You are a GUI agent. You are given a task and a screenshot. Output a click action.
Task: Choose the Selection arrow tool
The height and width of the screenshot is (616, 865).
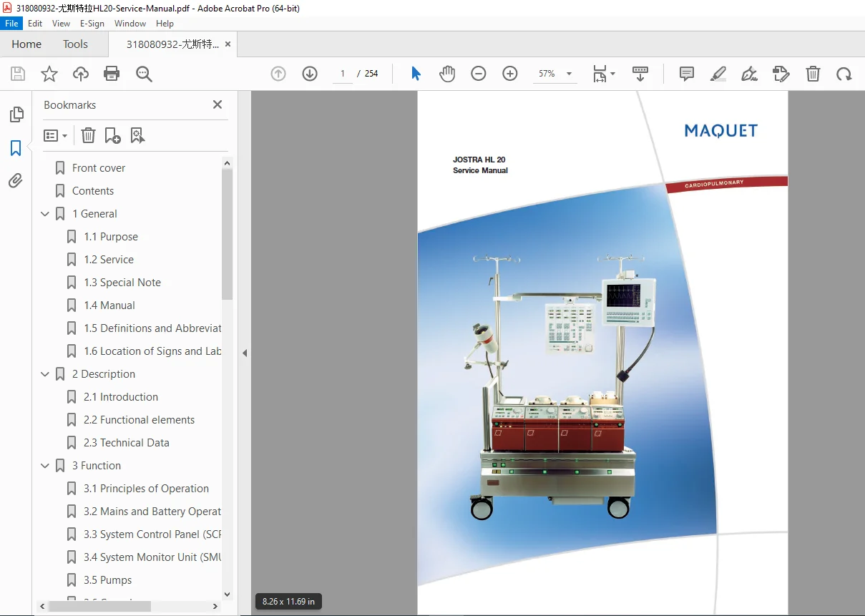click(416, 74)
